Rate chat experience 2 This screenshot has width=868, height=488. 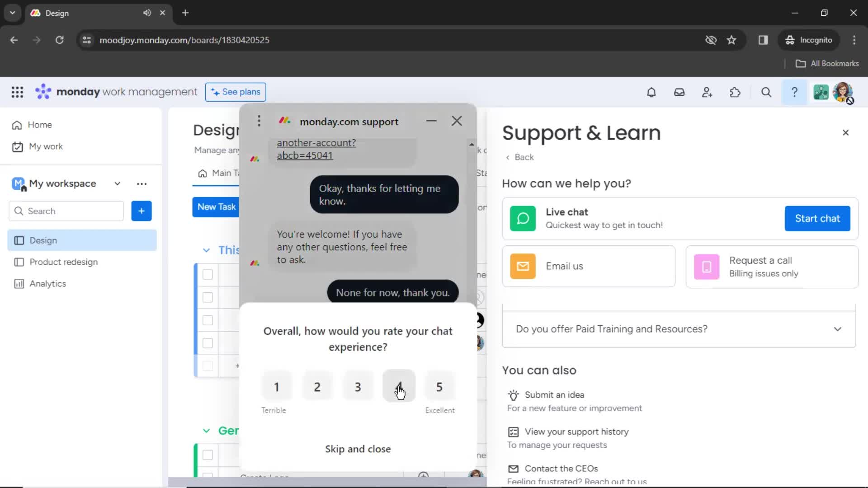coord(317,386)
